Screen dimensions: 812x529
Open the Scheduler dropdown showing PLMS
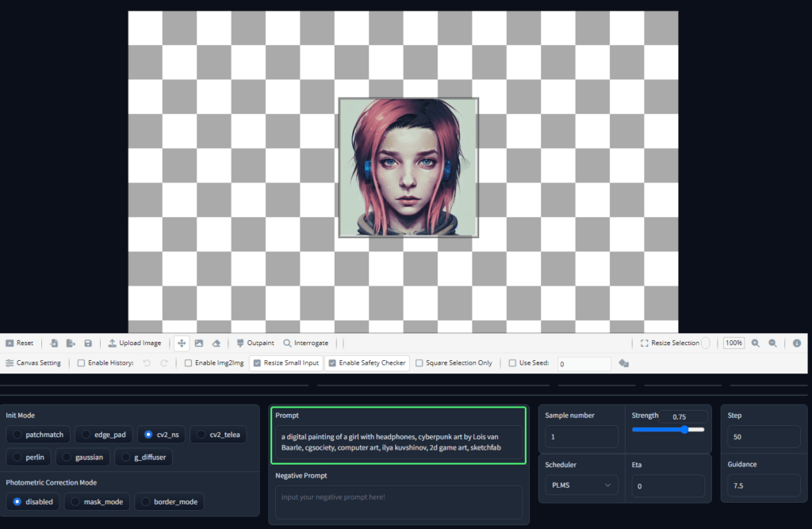(581, 485)
